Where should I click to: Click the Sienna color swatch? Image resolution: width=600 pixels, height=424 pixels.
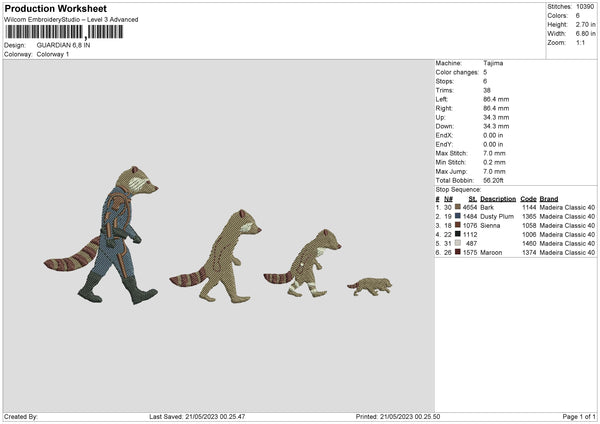tap(458, 225)
